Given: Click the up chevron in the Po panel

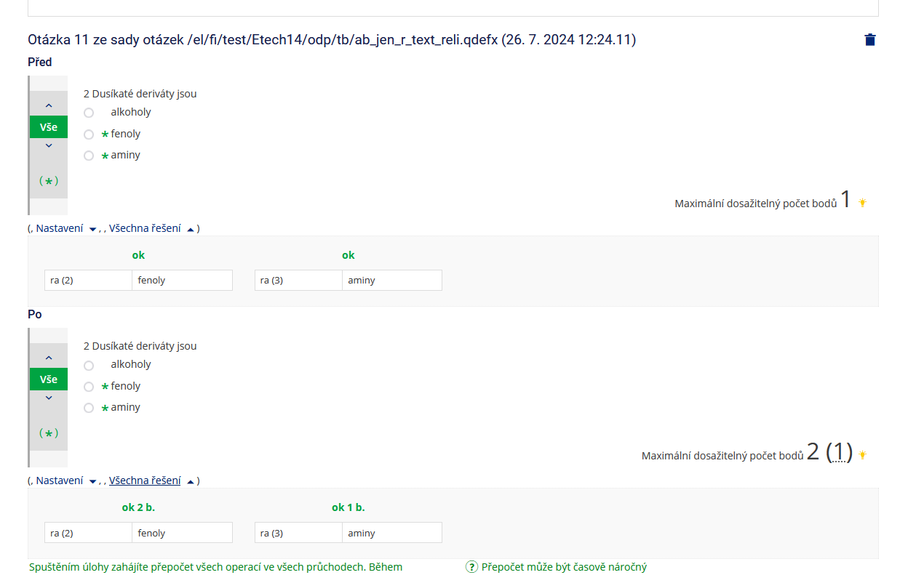Looking at the screenshot, I should 49,358.
